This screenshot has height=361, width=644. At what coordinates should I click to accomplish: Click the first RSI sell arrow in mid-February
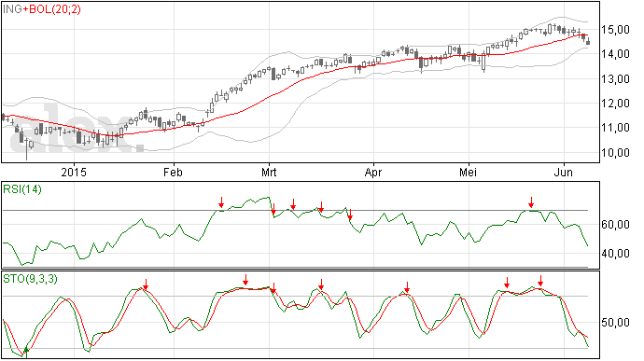coord(221,202)
